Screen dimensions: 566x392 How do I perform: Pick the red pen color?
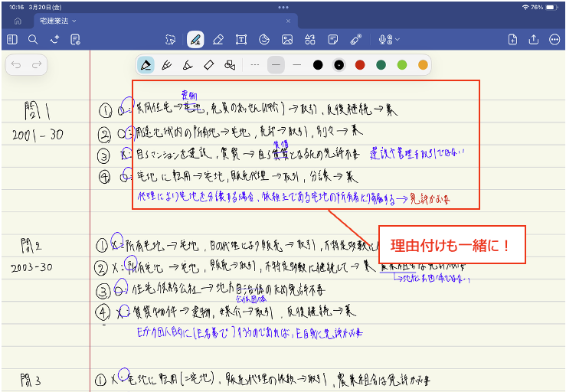click(x=360, y=64)
